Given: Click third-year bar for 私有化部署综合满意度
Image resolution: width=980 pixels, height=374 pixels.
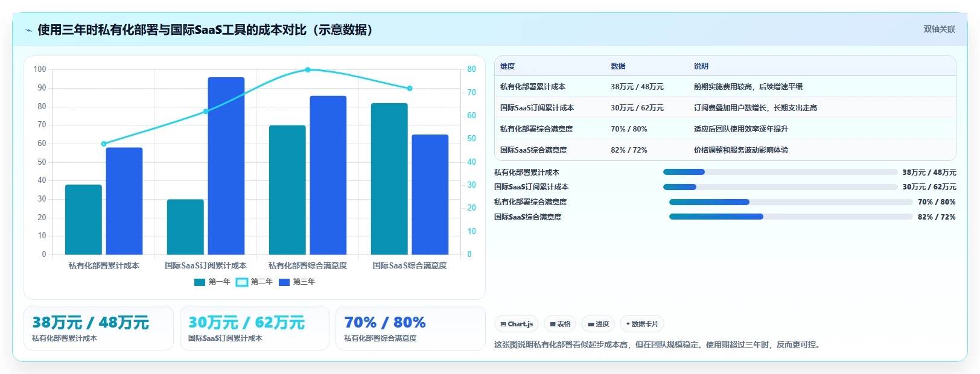Looking at the screenshot, I should pyautogui.click(x=328, y=175).
